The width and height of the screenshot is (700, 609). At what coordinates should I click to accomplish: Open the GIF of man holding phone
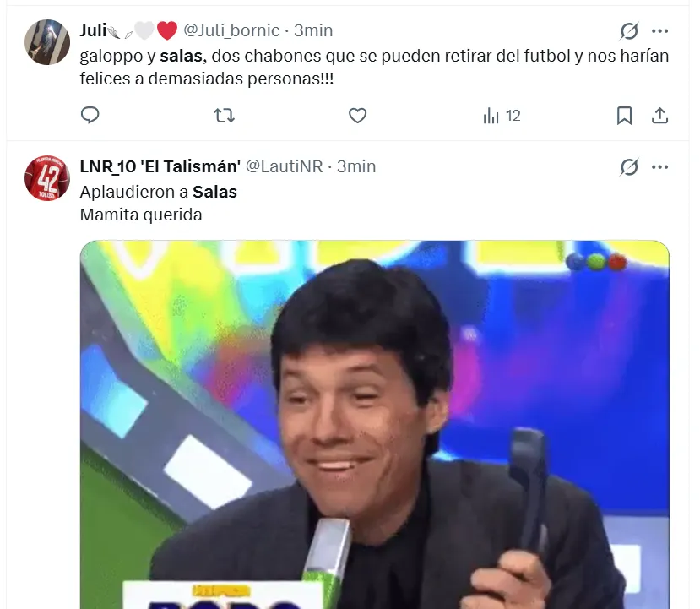click(x=375, y=425)
